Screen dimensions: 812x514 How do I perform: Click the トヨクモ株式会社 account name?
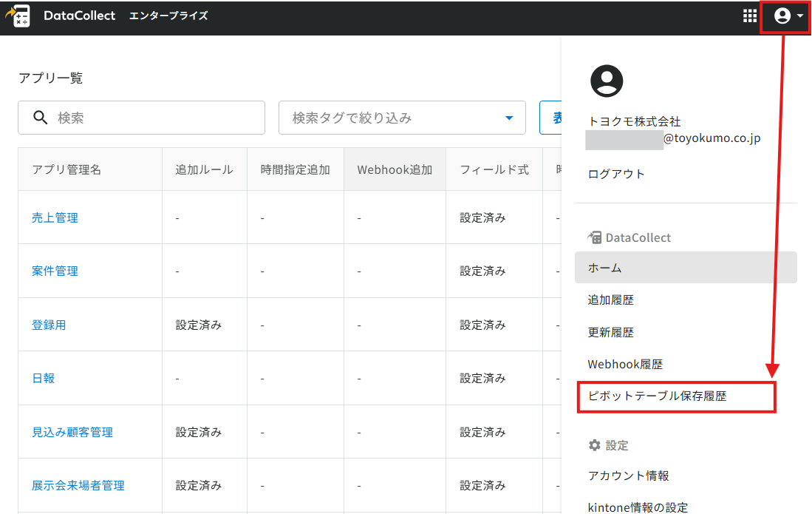(x=635, y=121)
